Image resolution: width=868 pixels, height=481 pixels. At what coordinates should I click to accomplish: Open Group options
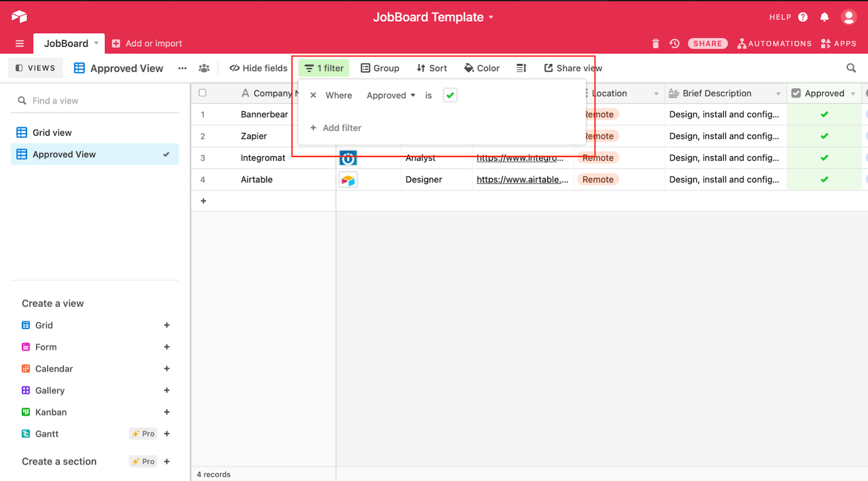380,68
